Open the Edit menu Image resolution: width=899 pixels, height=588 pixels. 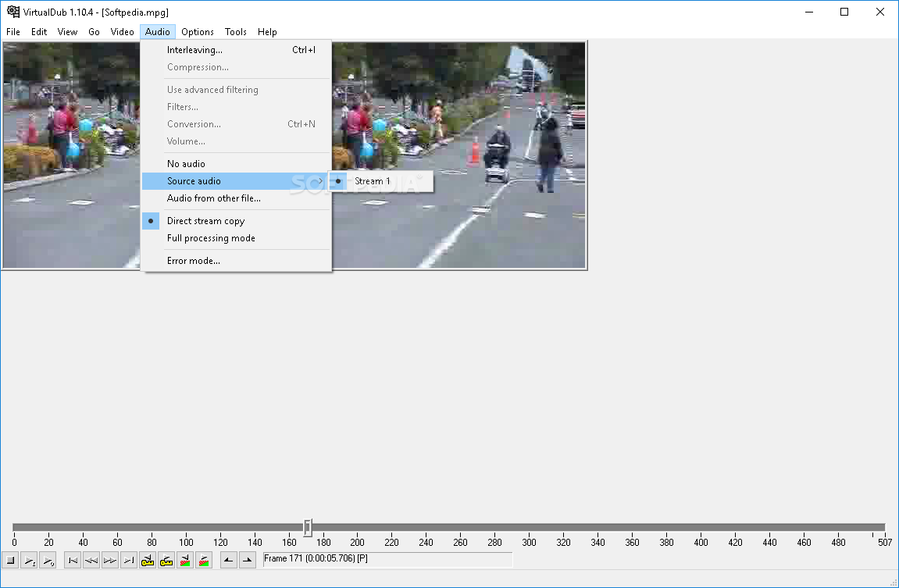[x=39, y=31]
